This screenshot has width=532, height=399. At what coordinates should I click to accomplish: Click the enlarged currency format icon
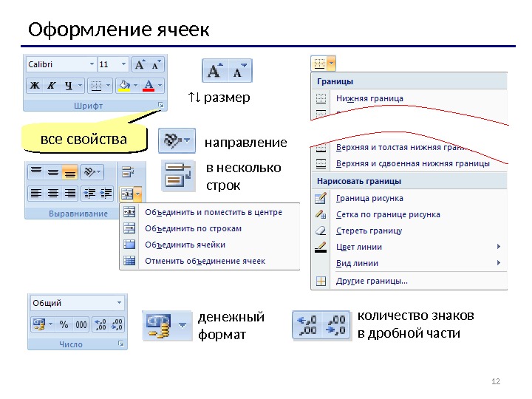[x=158, y=326]
